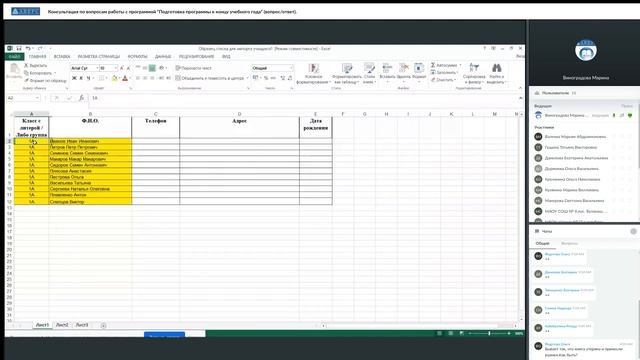Open Conditional Formatting (Условное форматирование)

click(313, 74)
